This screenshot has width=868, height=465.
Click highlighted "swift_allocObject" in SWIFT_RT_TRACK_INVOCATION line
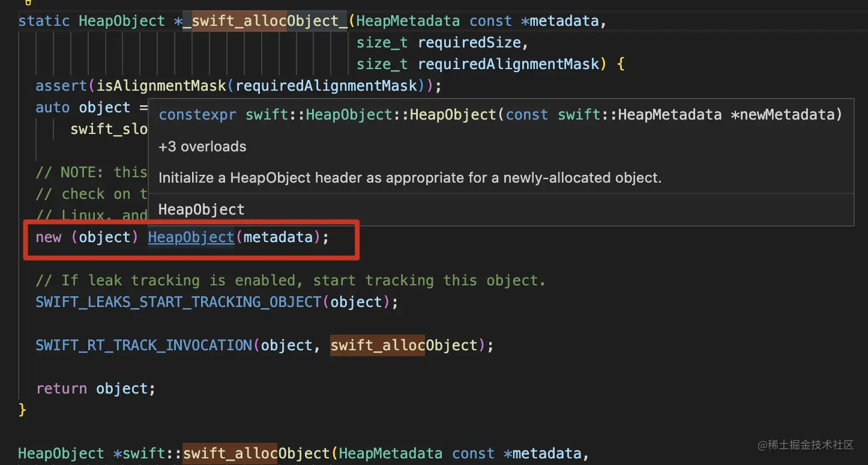click(404, 345)
